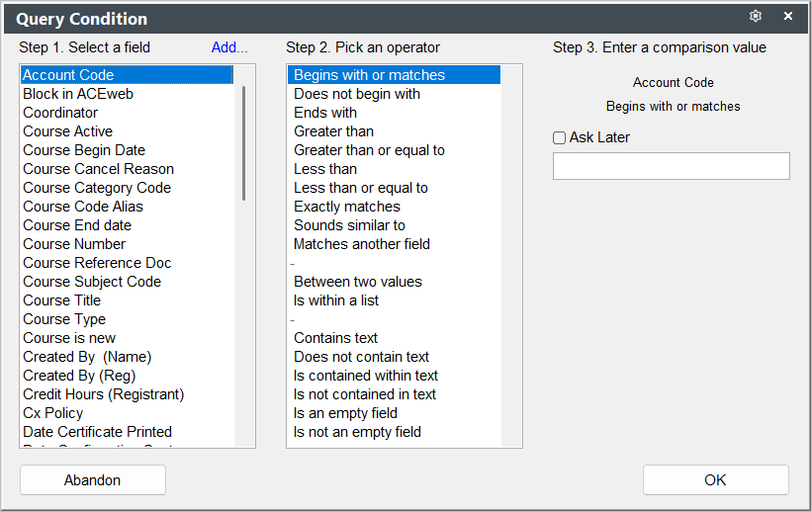Select Date Certificate Printed field
The width and height of the screenshot is (812, 512).
(x=127, y=432)
